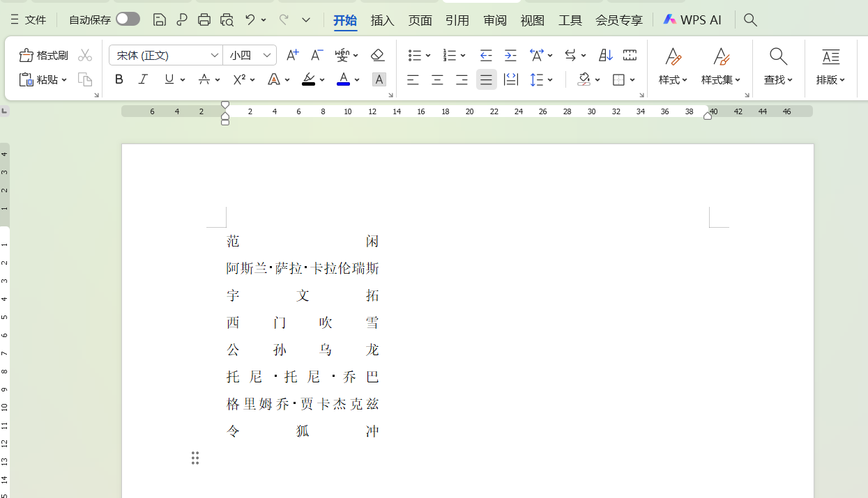Toggle italic formatting
This screenshot has height=498, width=868.
(x=144, y=79)
